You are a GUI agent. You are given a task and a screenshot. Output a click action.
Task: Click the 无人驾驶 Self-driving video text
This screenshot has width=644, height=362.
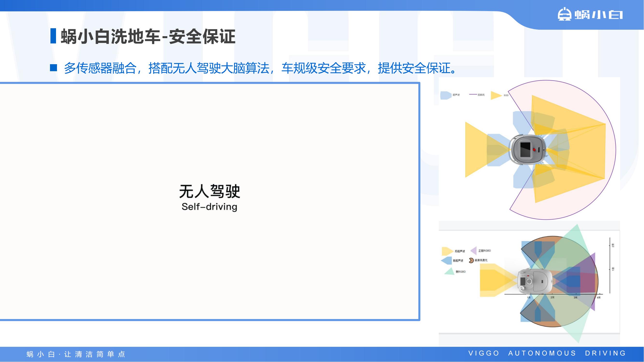(210, 198)
